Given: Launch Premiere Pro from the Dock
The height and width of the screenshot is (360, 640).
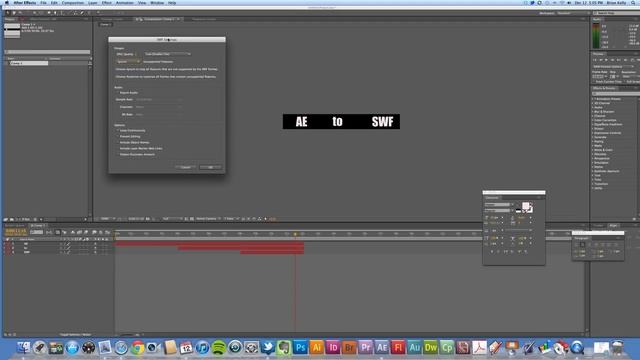Looking at the screenshot, I should click(x=365, y=347).
